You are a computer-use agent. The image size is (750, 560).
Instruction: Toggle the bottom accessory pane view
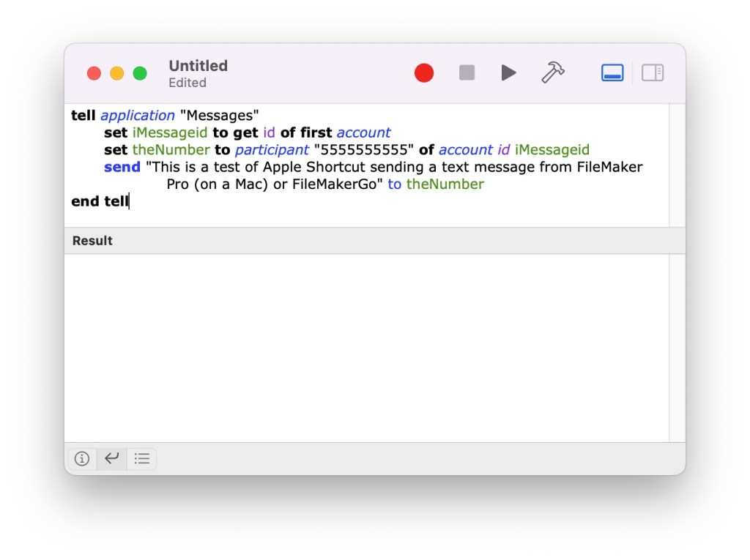click(x=612, y=72)
